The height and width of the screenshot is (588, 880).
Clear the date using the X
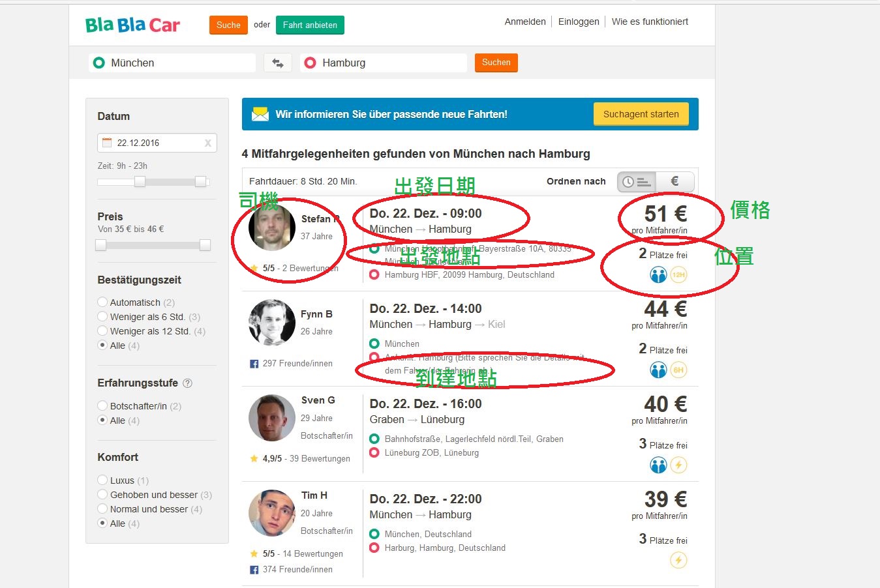(207, 142)
